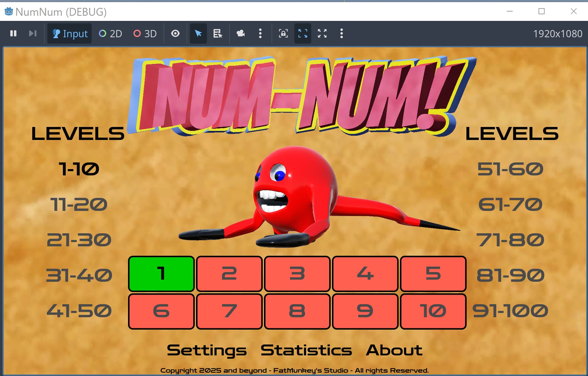Select green level 1 button

[x=161, y=274]
